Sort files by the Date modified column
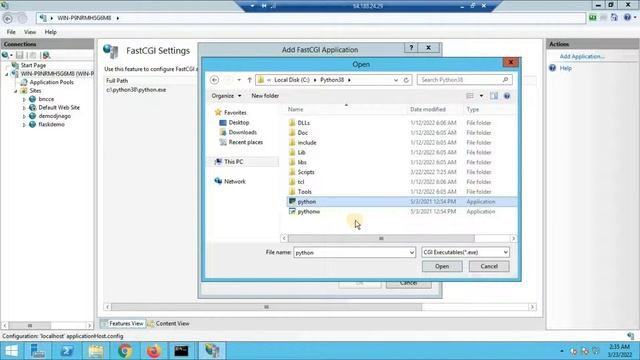640x360 pixels. (428, 109)
